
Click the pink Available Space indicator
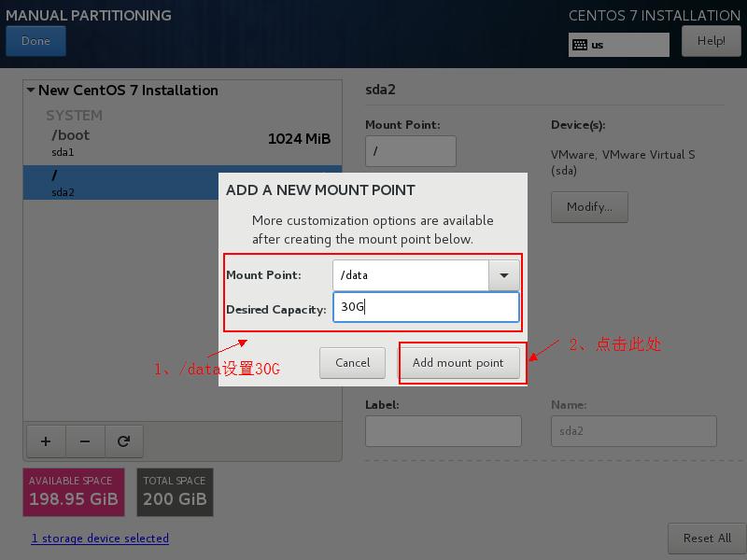[74, 492]
